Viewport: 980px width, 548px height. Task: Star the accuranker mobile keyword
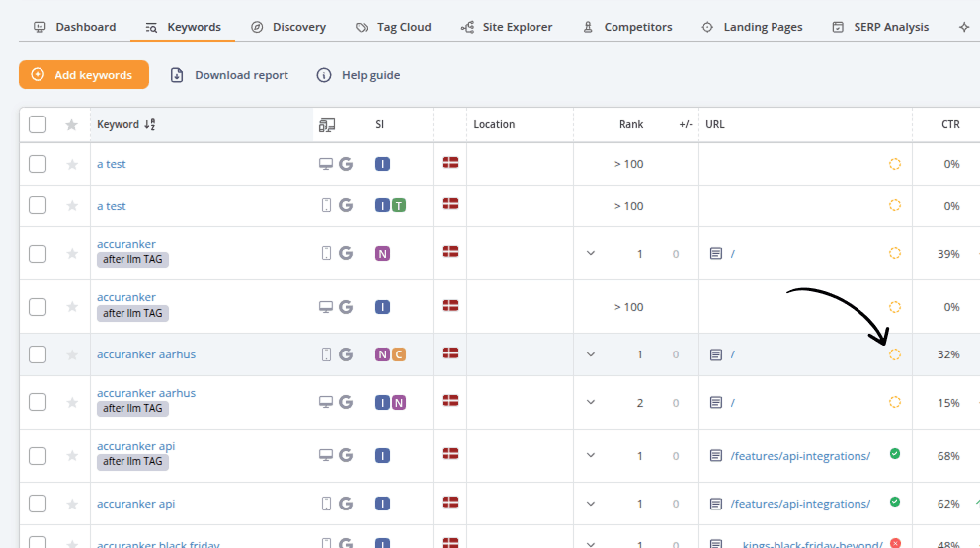72,253
